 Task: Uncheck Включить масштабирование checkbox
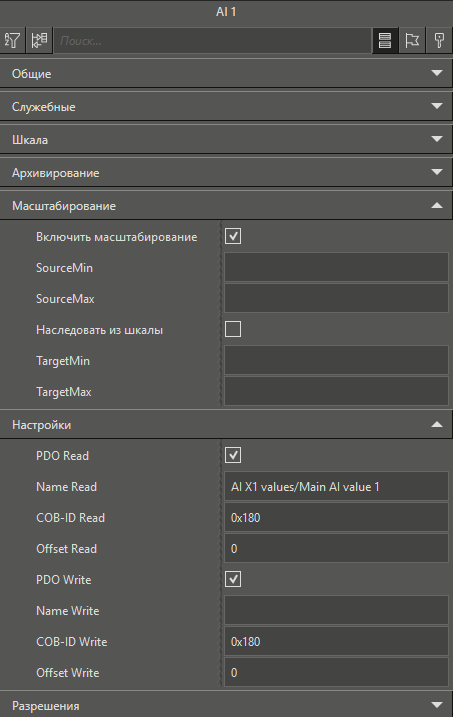(x=233, y=236)
